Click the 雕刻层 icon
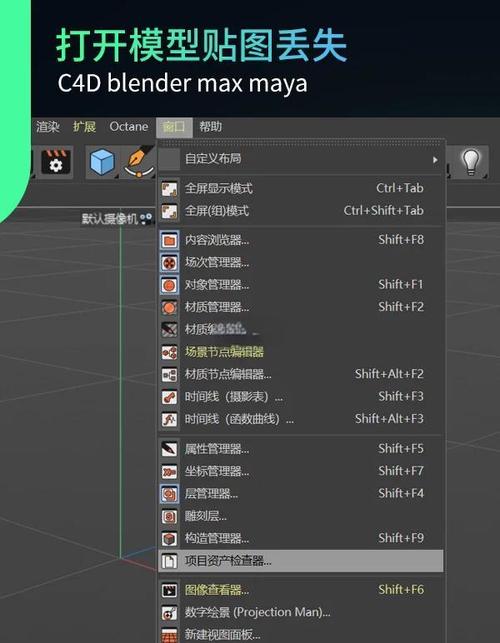This screenshot has height=643, width=500. pyautogui.click(x=169, y=516)
